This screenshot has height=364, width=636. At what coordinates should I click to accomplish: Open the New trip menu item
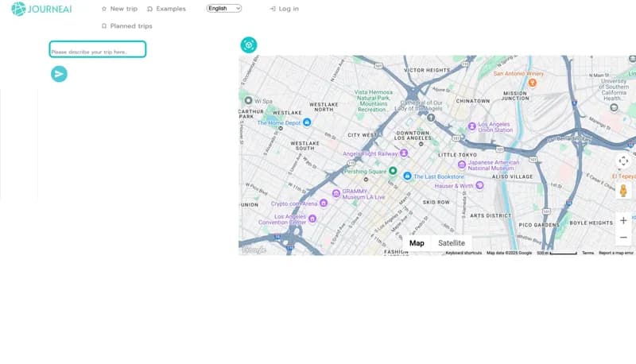click(x=119, y=9)
